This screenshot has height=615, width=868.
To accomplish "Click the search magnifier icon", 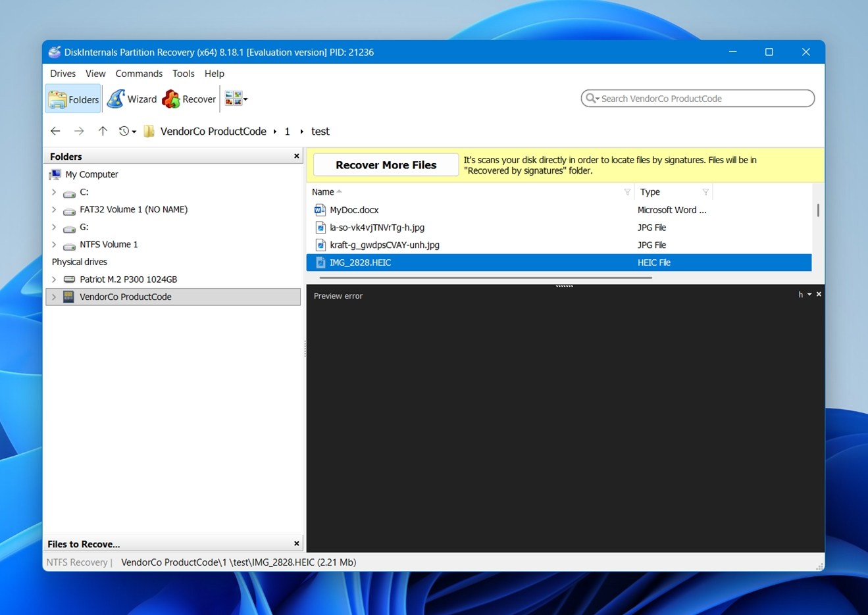I will coord(591,99).
